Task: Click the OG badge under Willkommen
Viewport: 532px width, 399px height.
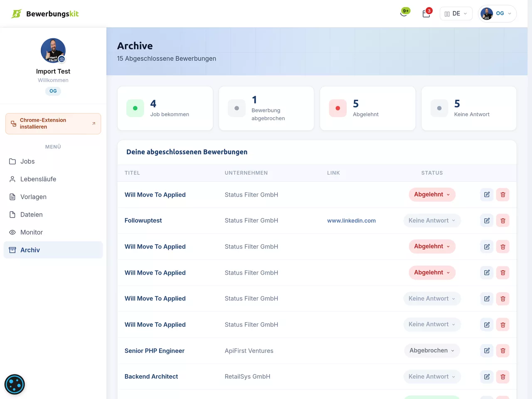Action: [x=53, y=91]
